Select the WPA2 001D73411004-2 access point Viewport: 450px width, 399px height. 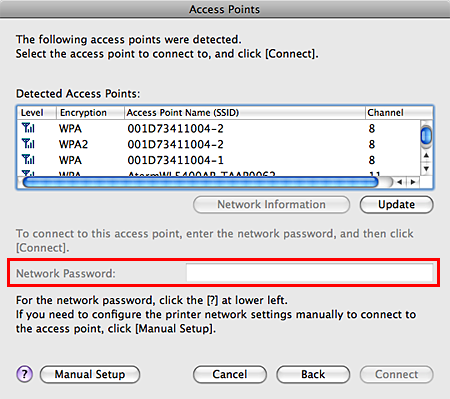click(x=219, y=144)
